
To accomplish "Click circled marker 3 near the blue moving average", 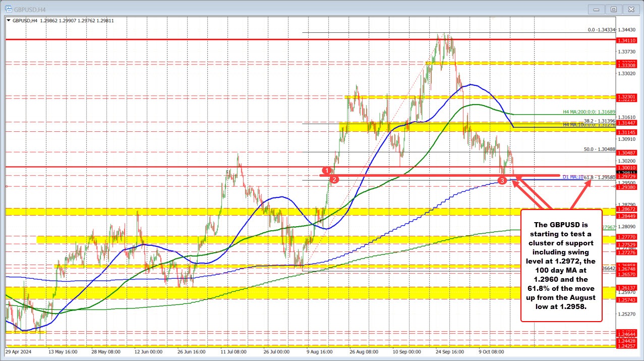I will [x=502, y=180].
